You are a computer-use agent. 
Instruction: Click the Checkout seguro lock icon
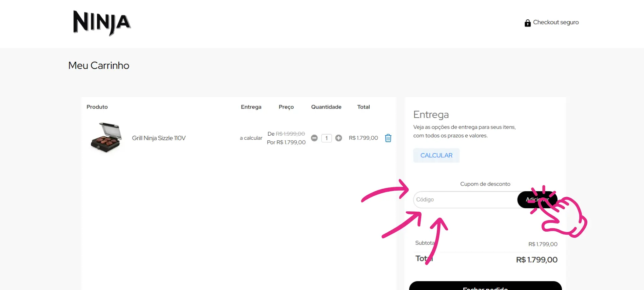pos(527,23)
